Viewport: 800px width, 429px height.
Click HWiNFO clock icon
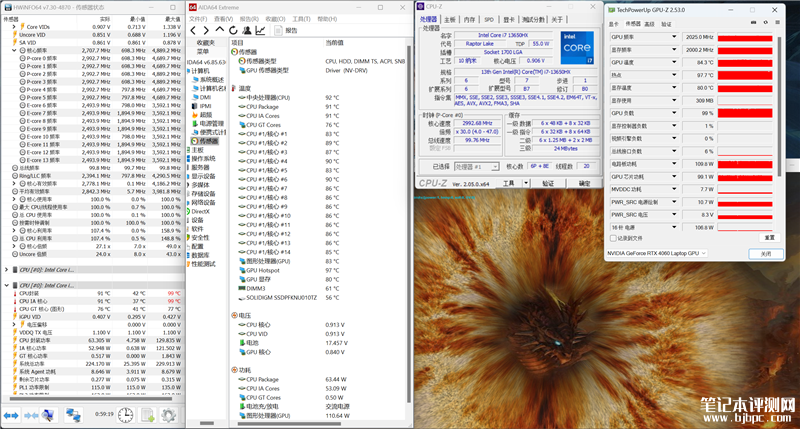126,415
